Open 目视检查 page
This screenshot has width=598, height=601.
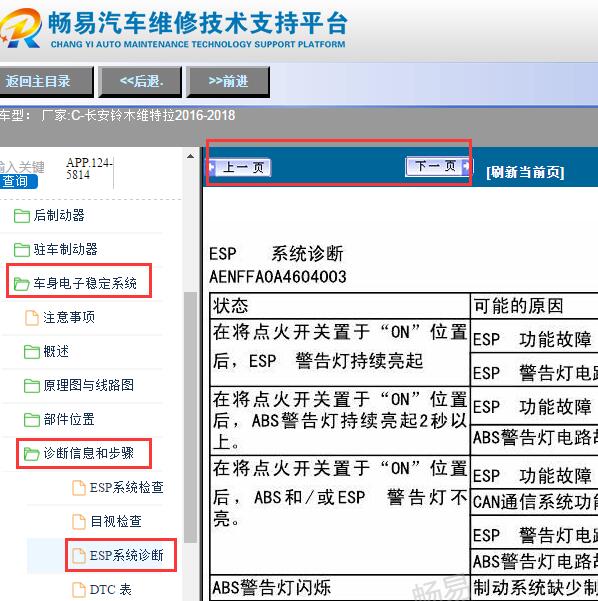[x=116, y=521]
